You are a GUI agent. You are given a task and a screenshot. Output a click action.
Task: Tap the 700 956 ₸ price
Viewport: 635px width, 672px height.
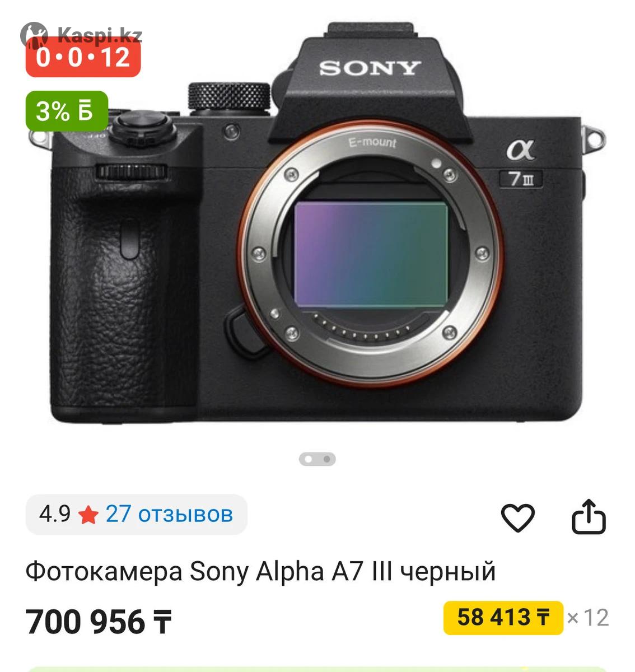99,622
